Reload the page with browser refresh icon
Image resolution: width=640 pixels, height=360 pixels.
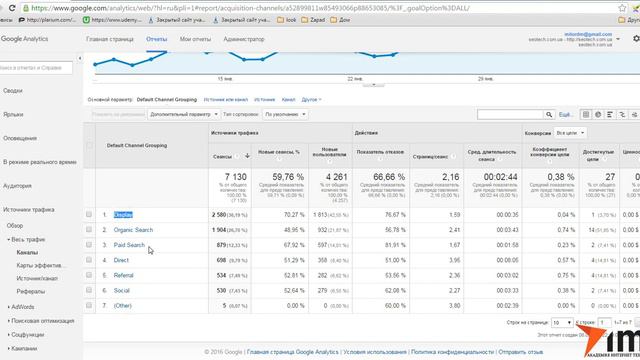point(12,8)
